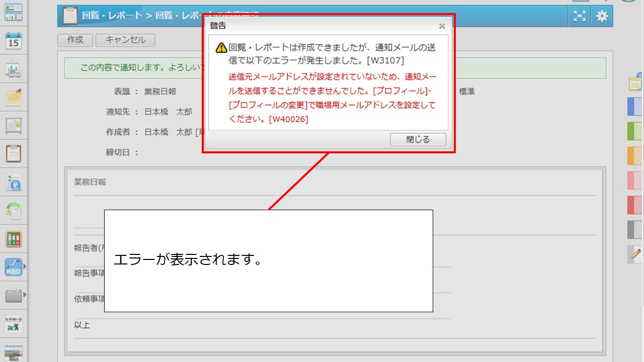Click the 表題 value 業務日報
The width and height of the screenshot is (644, 362).
click(x=160, y=92)
